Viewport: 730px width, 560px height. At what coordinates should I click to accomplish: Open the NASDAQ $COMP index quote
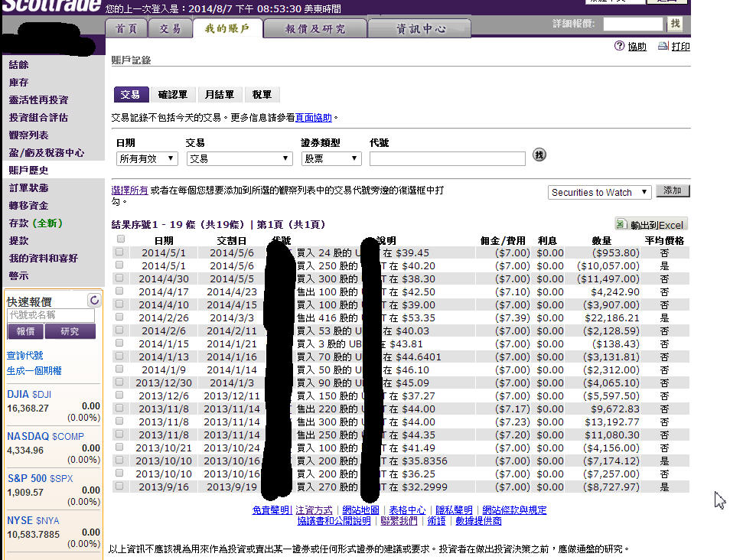click(x=46, y=436)
